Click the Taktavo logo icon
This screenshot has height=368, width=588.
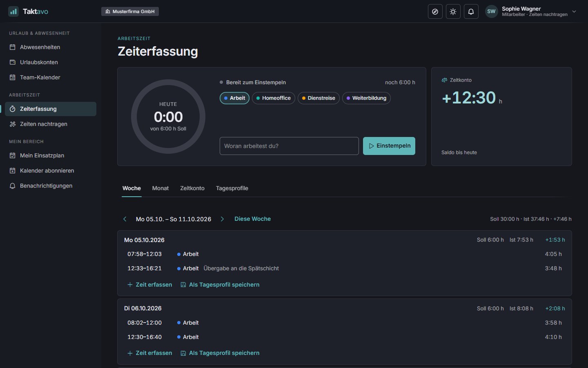pyautogui.click(x=13, y=11)
